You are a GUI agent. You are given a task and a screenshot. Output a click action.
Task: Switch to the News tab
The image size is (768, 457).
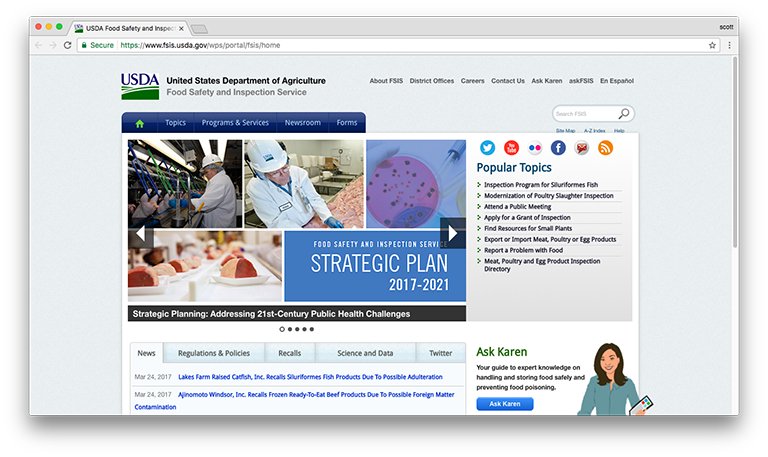(146, 353)
